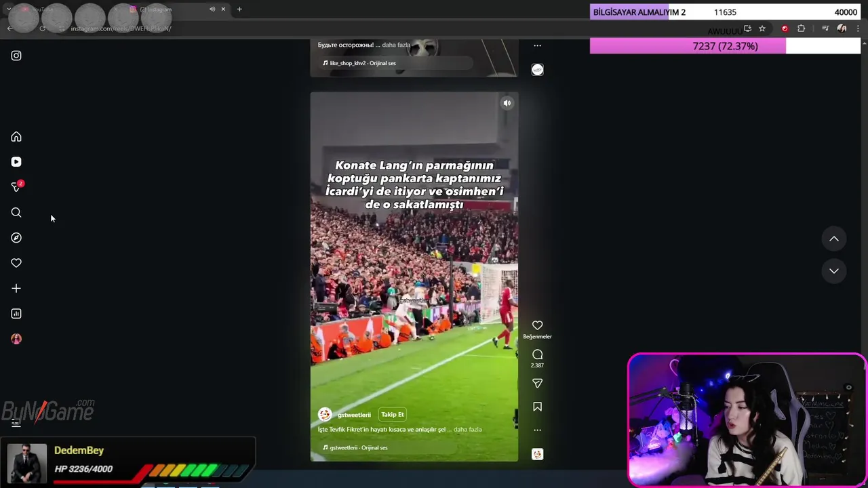
Task: Open more options for like_shop_khv2 reel
Action: [537, 45]
